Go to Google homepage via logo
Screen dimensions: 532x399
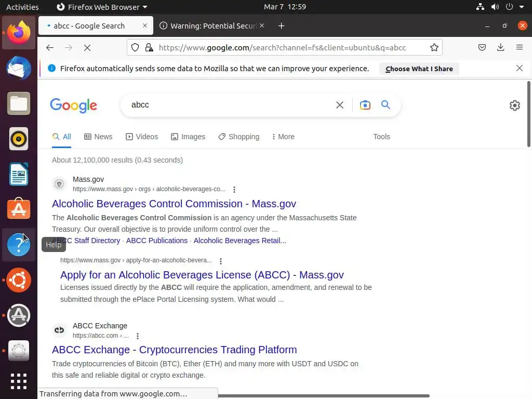[x=73, y=105]
